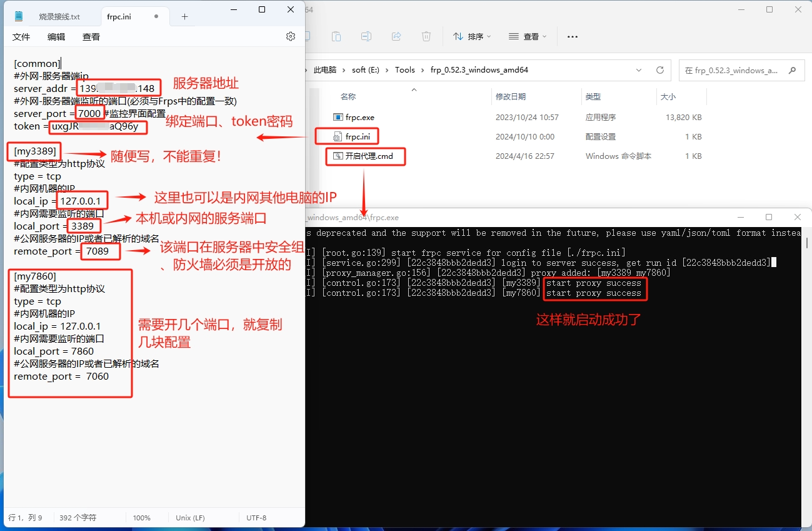
Task: Open the See more (…) toolbar menu
Action: (572, 37)
